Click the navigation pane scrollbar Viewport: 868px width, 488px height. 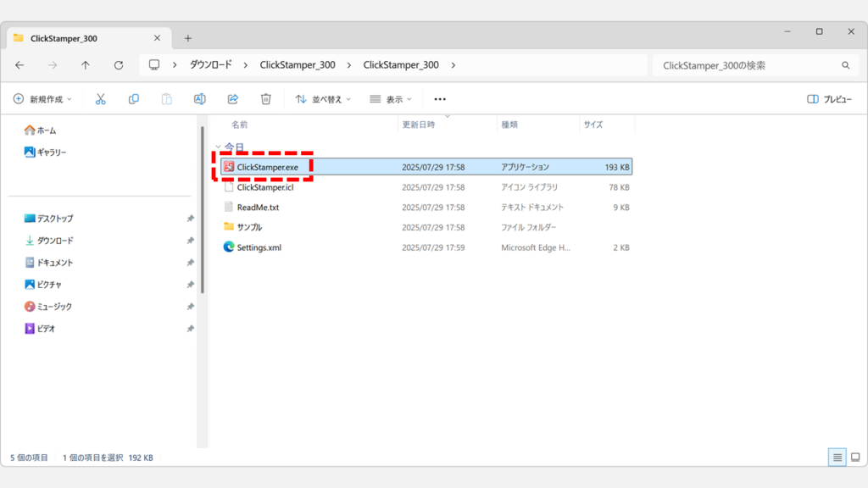pyautogui.click(x=203, y=210)
